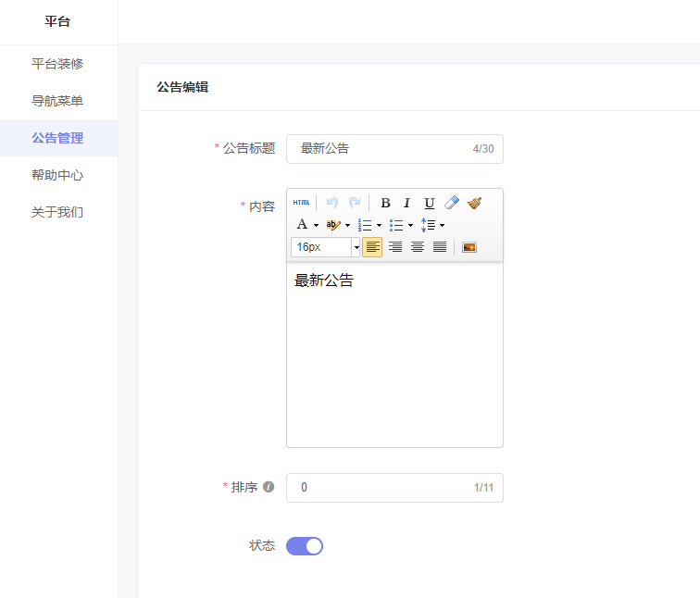Click the 内容 field label
Image resolution: width=700 pixels, height=598 pixels.
(x=262, y=206)
